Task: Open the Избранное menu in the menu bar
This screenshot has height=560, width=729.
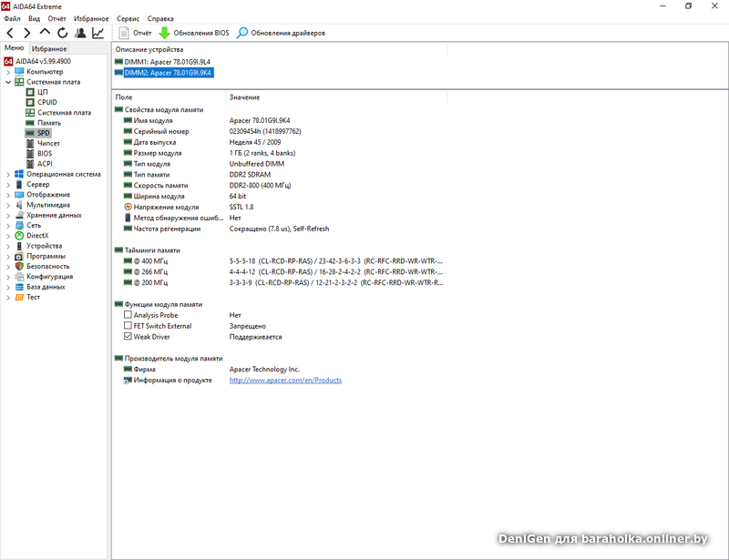Action: [x=91, y=18]
